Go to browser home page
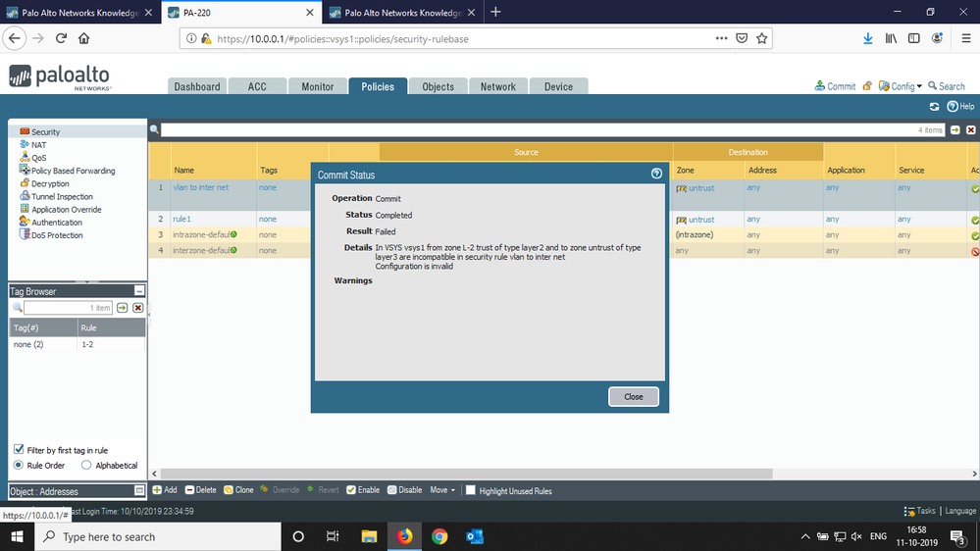The image size is (980, 551). [83, 38]
